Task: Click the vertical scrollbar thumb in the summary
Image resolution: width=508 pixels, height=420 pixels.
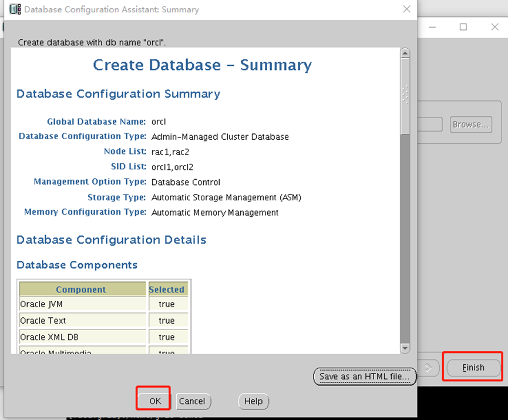Action: pyautogui.click(x=405, y=96)
